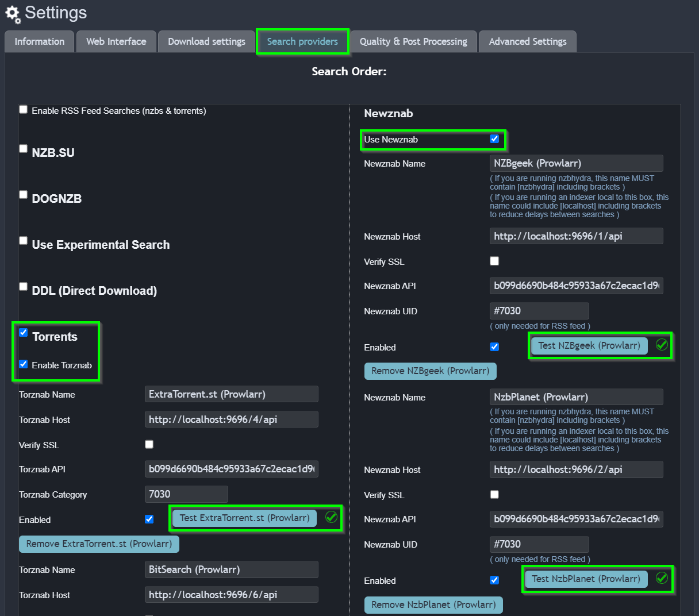Enable the DDL (Direct Download) option
Image resolution: width=699 pixels, height=616 pixels.
tap(24, 286)
